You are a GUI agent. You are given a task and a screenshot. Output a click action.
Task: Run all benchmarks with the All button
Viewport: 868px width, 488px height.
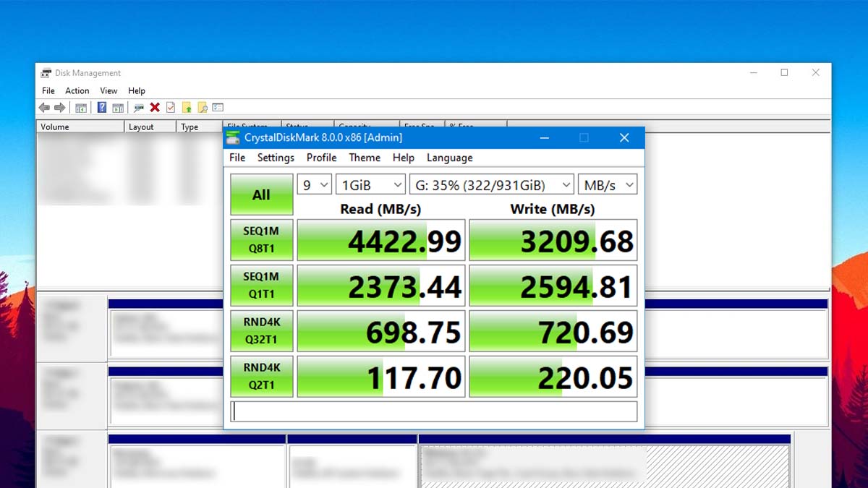(x=262, y=194)
